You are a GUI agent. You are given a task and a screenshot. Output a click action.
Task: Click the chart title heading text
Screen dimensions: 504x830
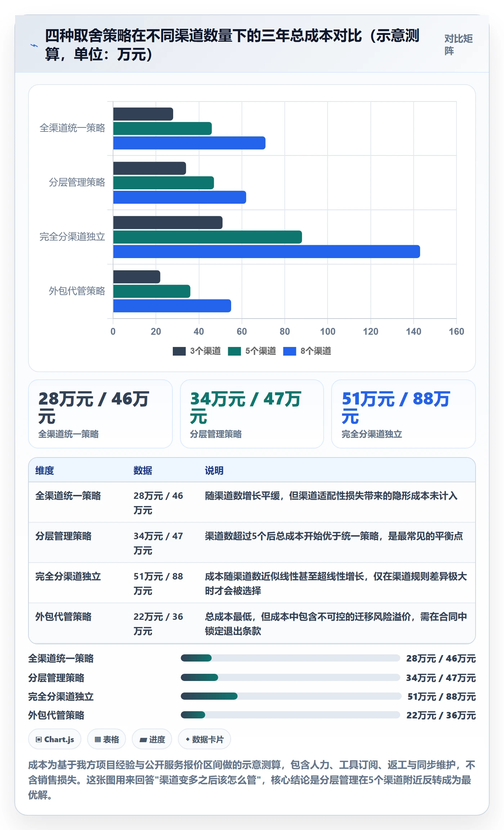232,45
